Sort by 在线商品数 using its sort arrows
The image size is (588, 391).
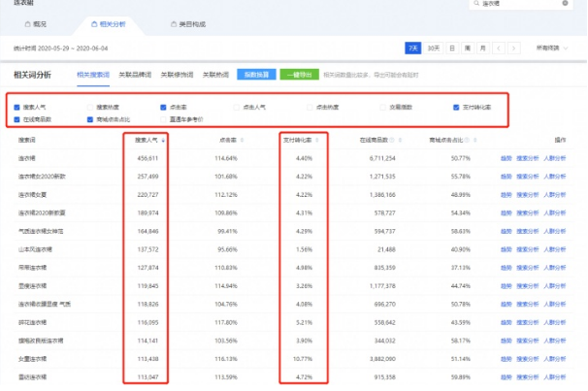[x=400, y=141]
